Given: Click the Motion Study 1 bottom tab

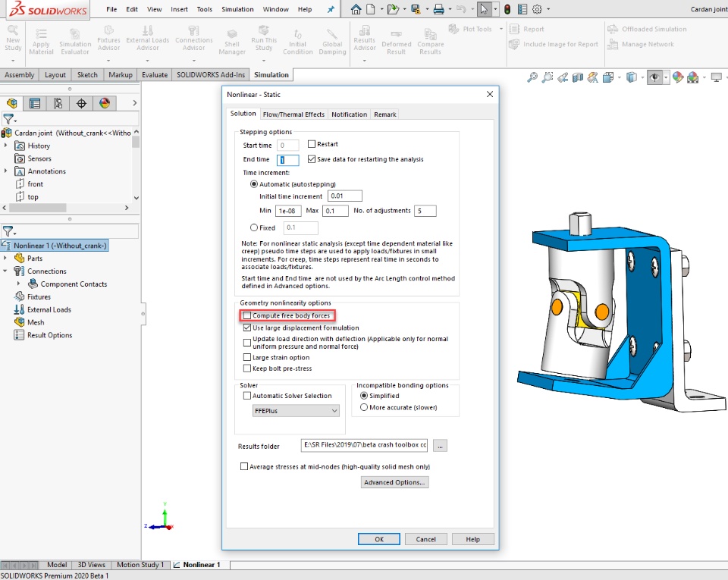Looking at the screenshot, I should [140, 565].
